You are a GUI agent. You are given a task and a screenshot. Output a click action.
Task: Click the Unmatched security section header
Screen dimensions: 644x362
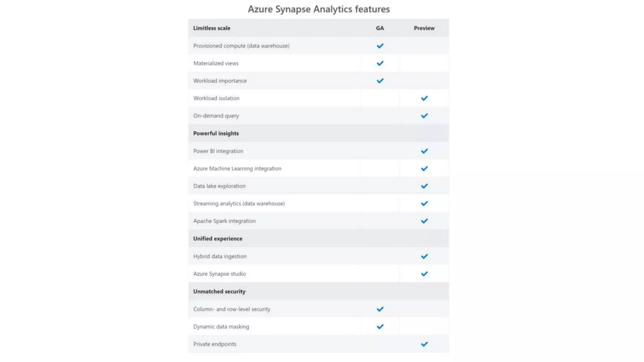(219, 292)
